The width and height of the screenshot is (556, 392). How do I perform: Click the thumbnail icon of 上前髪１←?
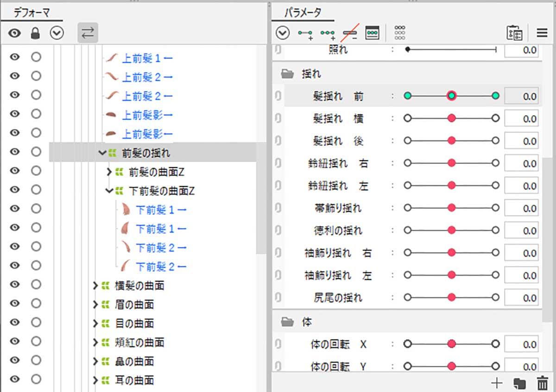tap(112, 58)
